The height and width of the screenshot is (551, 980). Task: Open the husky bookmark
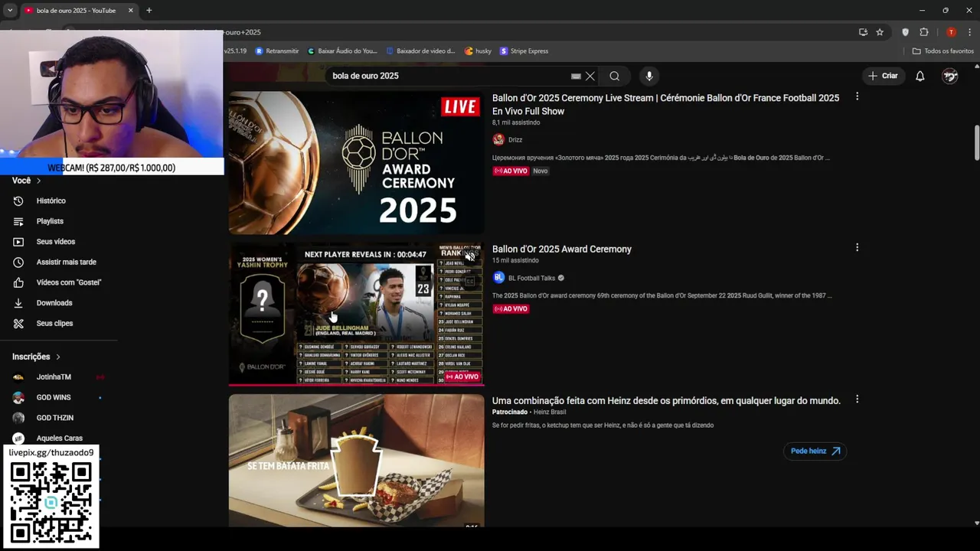coord(478,51)
